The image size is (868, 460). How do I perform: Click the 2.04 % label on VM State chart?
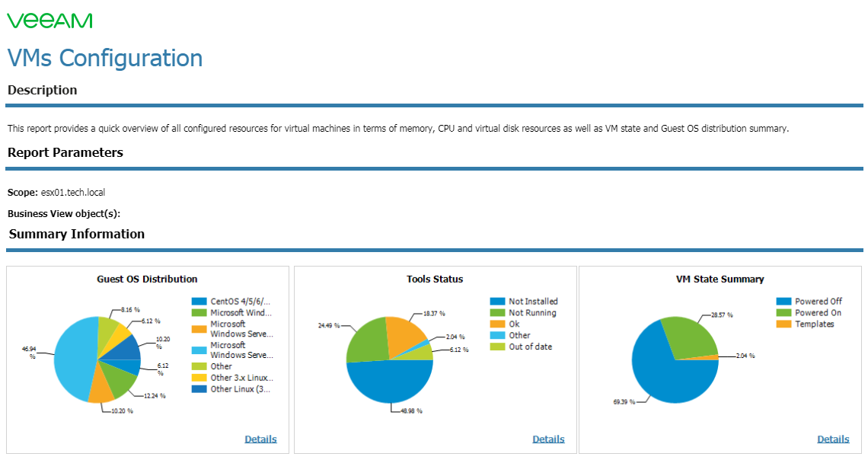pos(745,356)
